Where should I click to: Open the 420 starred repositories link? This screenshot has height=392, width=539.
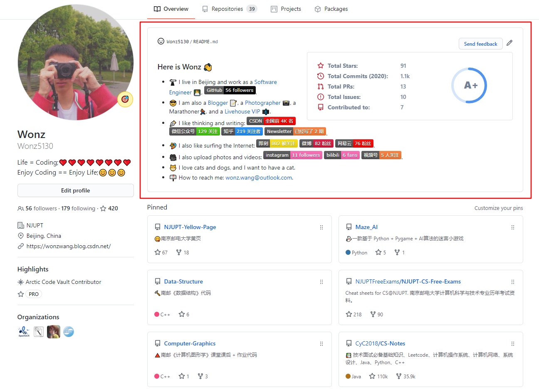109,208
